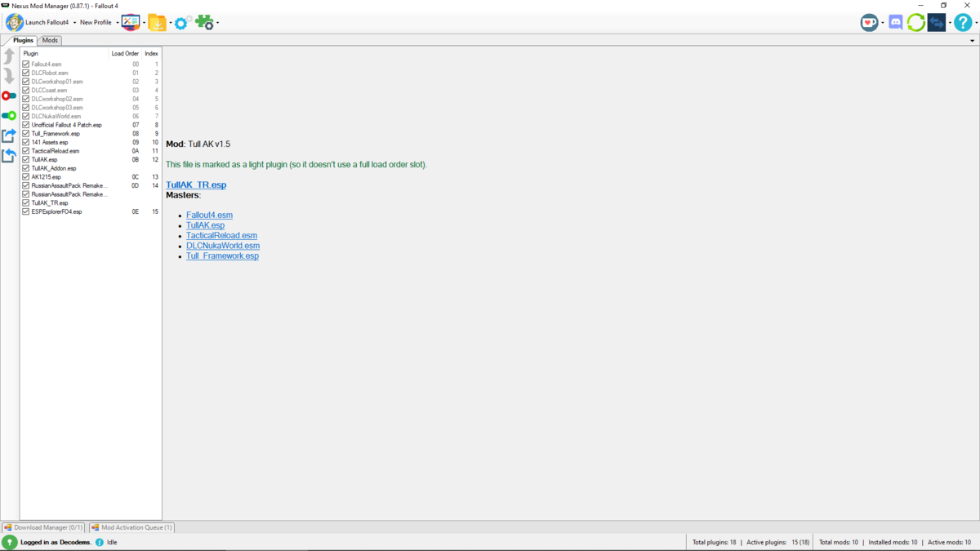
Task: Expand the dropdown next to the yellow folder icon
Action: pos(170,23)
